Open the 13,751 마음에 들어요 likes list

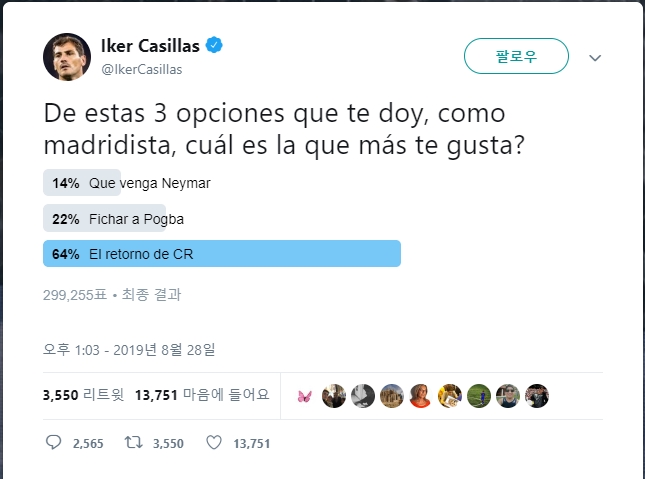point(202,395)
